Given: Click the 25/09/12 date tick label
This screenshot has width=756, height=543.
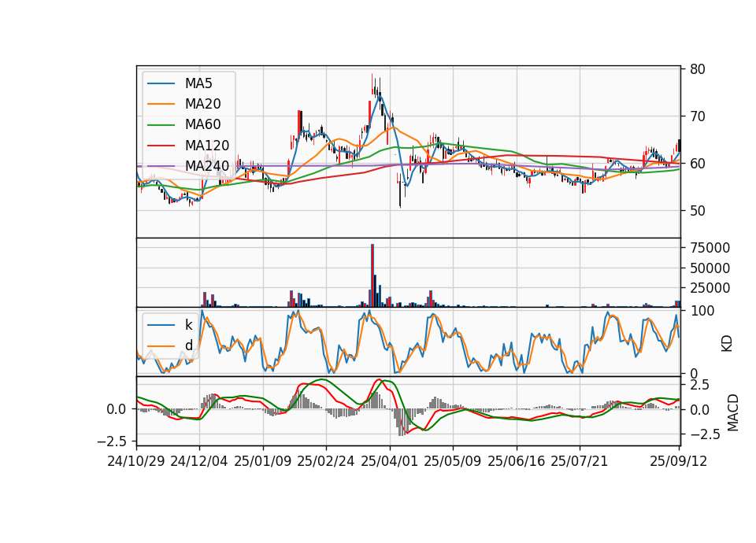Looking at the screenshot, I should [679, 462].
